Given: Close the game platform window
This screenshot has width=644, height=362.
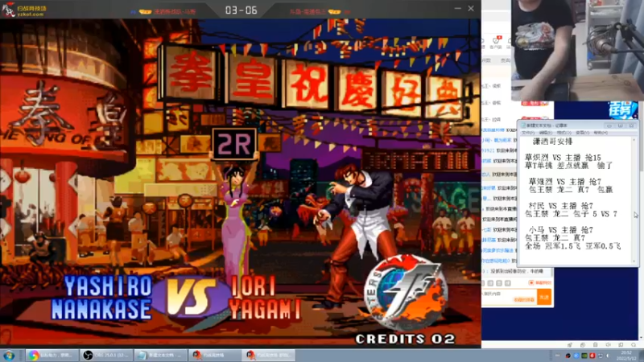Looking at the screenshot, I should pos(471,9).
